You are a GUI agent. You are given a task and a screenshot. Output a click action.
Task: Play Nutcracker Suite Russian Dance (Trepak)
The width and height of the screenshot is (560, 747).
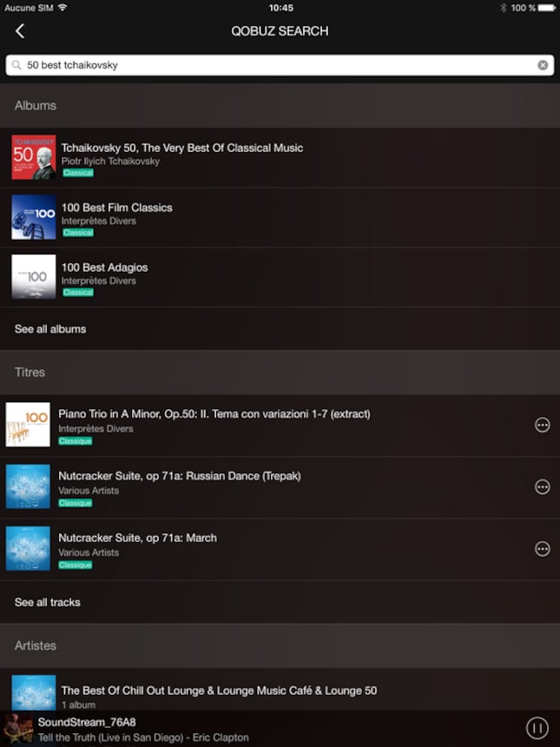[x=180, y=476]
